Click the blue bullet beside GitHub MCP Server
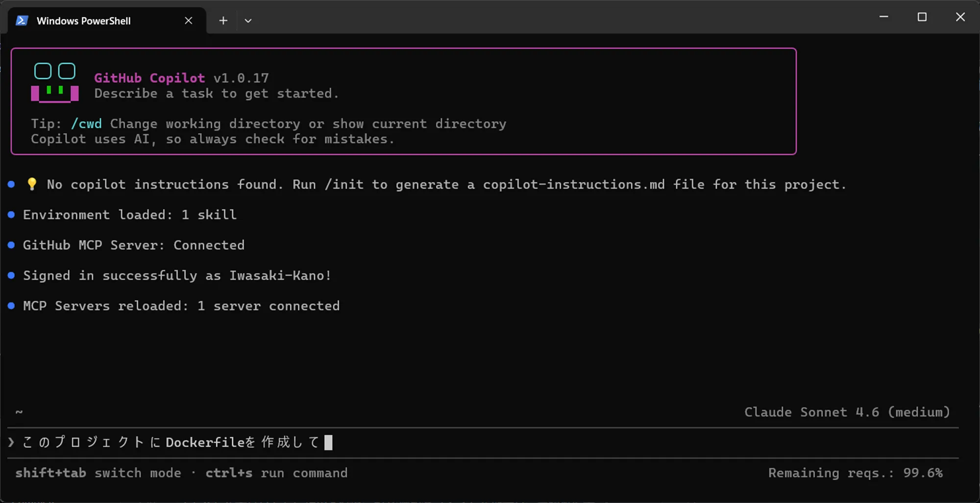The height and width of the screenshot is (503, 980). pyautogui.click(x=11, y=245)
